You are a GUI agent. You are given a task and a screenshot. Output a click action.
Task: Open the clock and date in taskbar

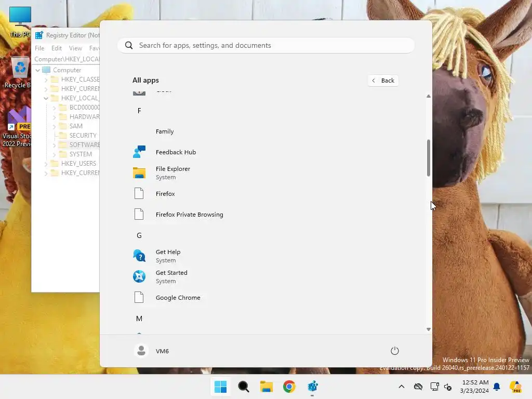point(475,387)
